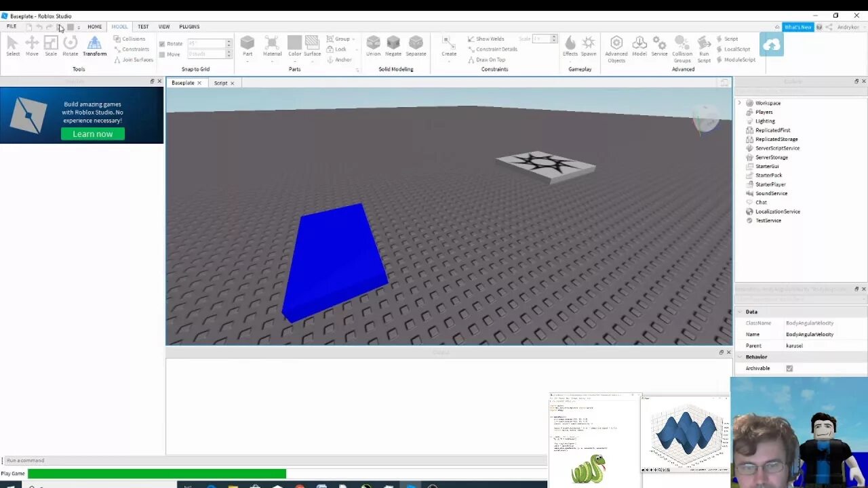The width and height of the screenshot is (868, 488).
Task: Open Collision Groups editor
Action: pos(682,49)
